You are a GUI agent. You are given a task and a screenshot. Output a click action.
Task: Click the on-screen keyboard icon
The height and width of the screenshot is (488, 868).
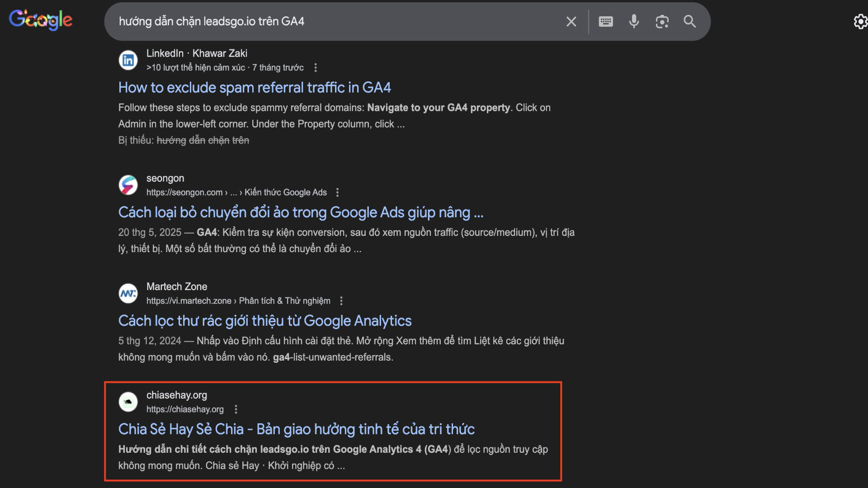tap(606, 21)
